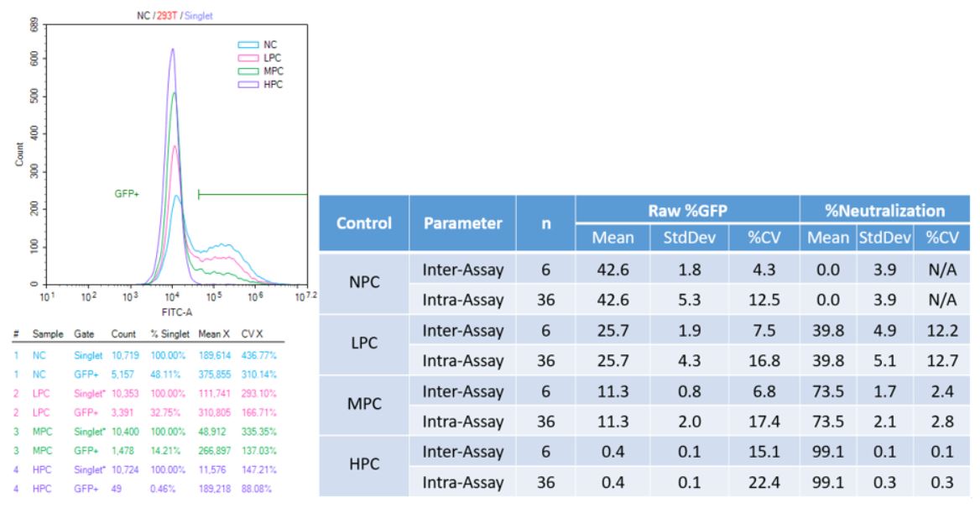980x508 pixels.
Task: Select the HPC GFP+ count value 49
Action: click(117, 487)
